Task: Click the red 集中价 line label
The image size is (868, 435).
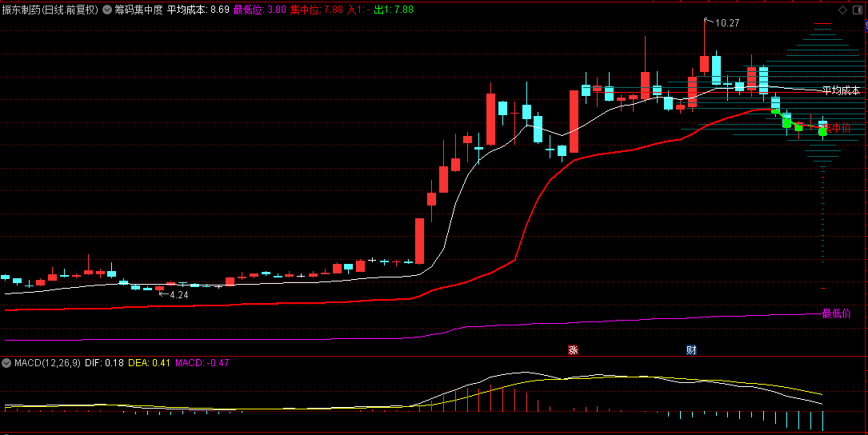Action: 837,129
